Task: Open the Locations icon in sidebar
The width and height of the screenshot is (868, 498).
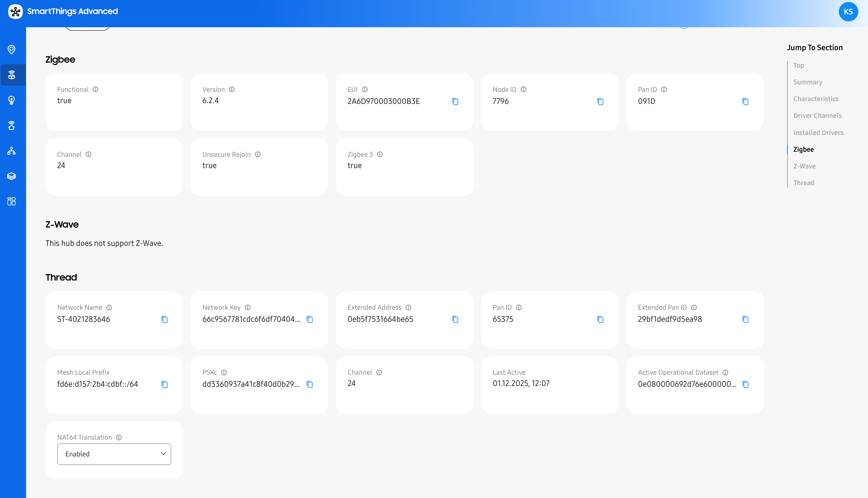Action: pyautogui.click(x=11, y=49)
